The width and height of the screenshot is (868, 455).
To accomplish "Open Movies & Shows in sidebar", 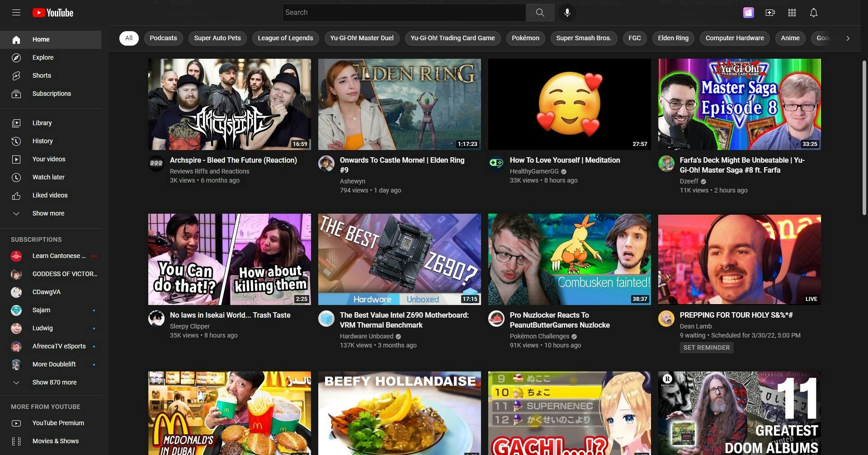I will click(x=51, y=441).
